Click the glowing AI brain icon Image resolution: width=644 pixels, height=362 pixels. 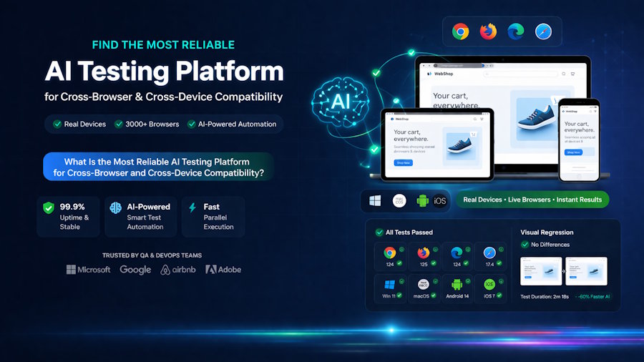[x=341, y=102]
